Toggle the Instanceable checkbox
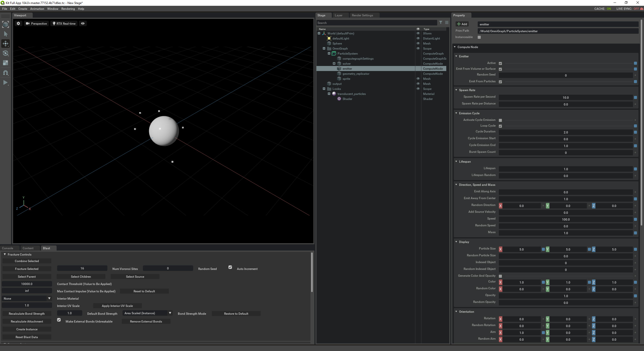The height and width of the screenshot is (351, 644). [x=479, y=37]
